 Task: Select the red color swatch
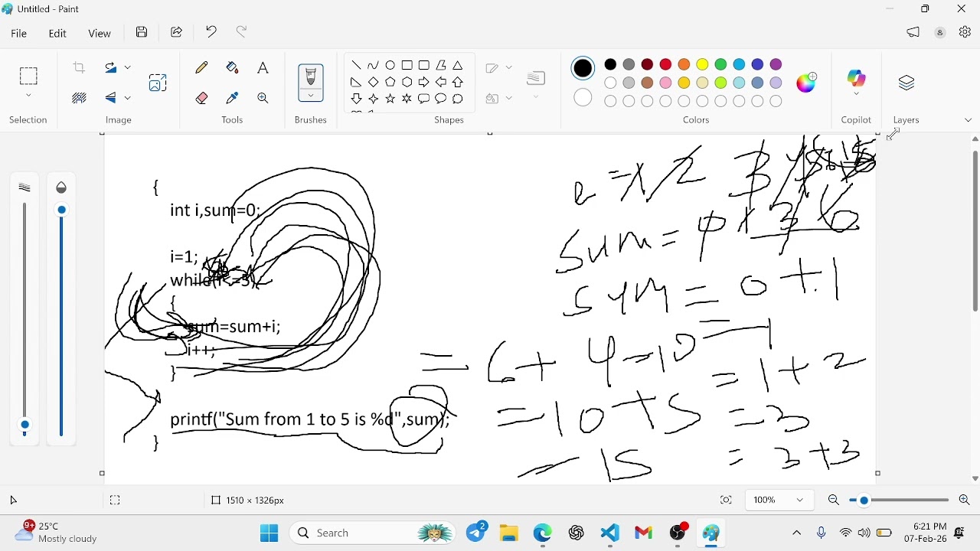[x=666, y=64]
